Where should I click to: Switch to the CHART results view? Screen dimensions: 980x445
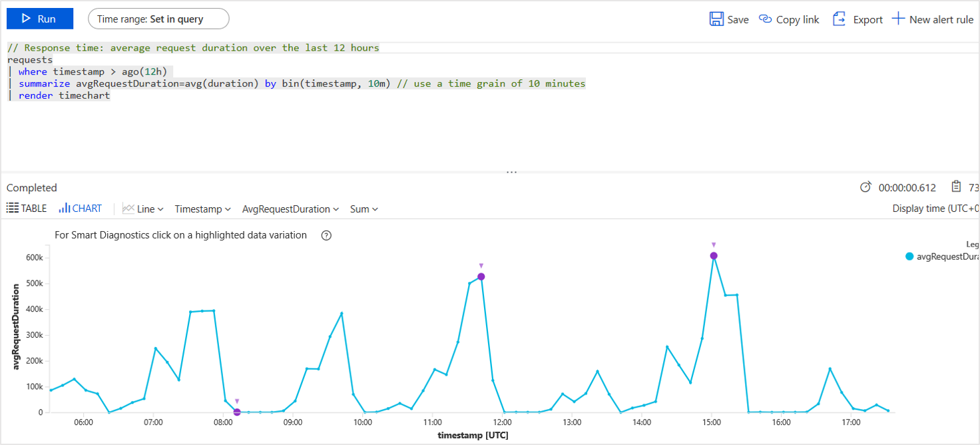pyautogui.click(x=80, y=209)
